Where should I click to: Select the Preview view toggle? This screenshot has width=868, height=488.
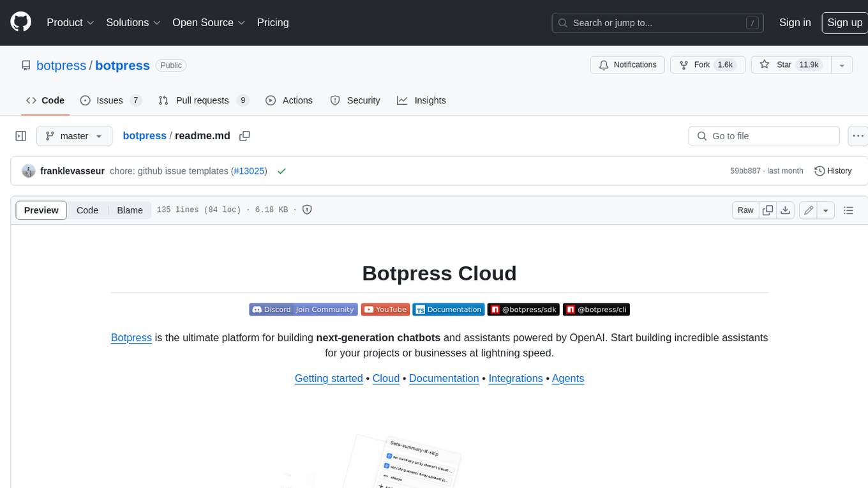(41, 210)
